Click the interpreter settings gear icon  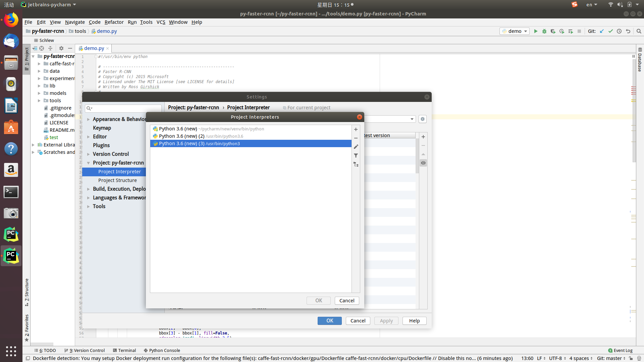[x=423, y=119]
